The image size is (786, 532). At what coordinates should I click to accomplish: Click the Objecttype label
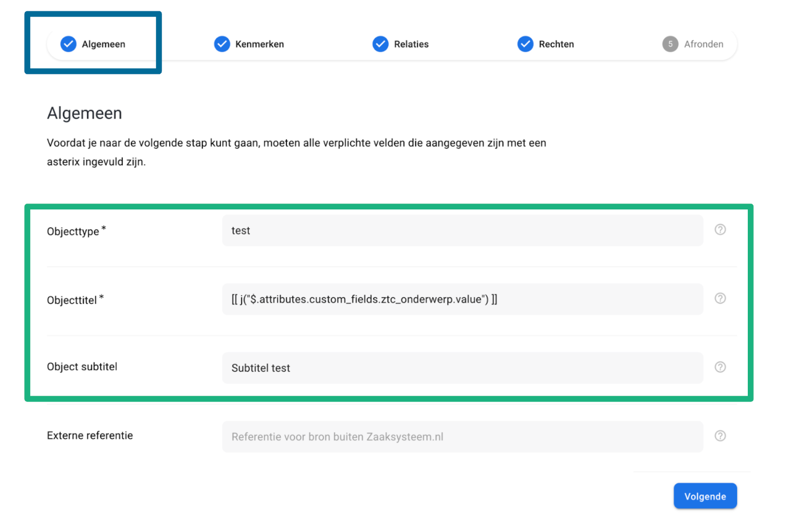click(x=76, y=231)
